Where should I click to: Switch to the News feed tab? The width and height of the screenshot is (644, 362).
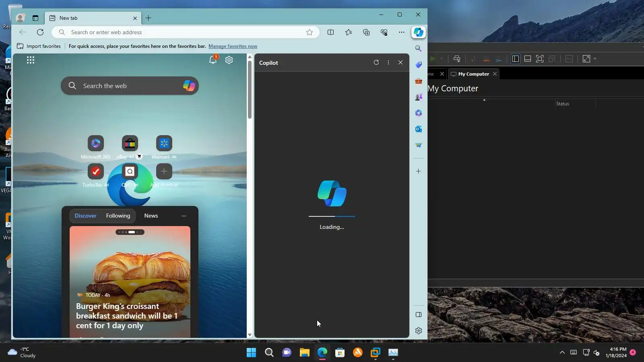tap(151, 216)
